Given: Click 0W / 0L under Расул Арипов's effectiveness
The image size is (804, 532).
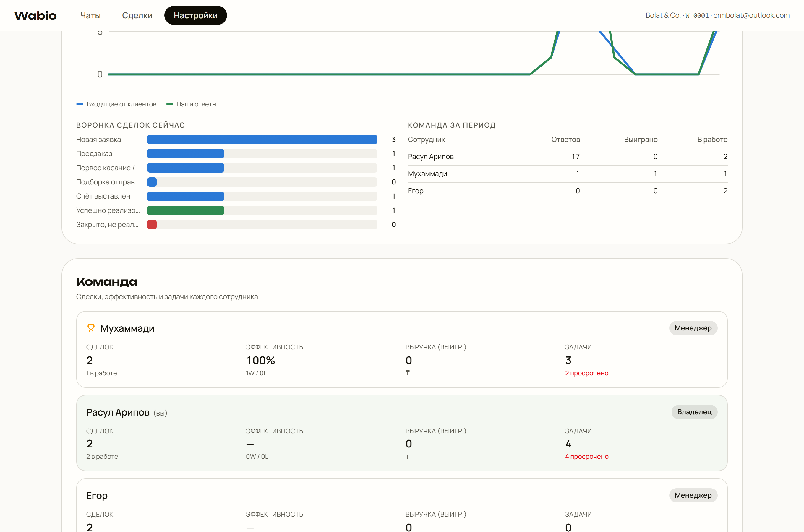Looking at the screenshot, I should click(257, 457).
